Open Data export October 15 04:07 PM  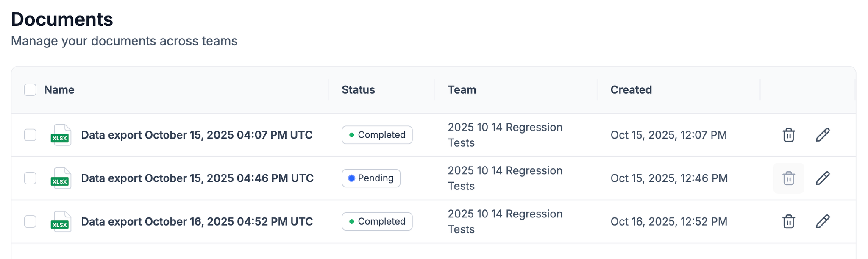click(197, 135)
